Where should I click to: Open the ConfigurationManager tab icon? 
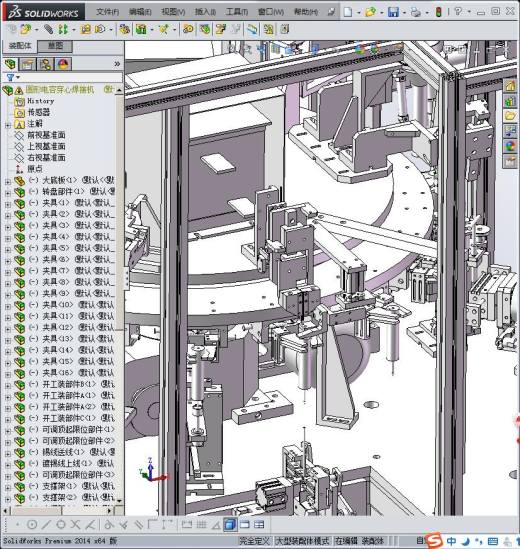(46, 64)
